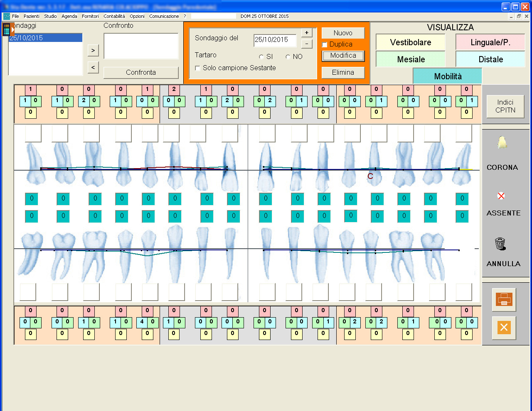The height and width of the screenshot is (411, 532).
Task: Print the chart with the orange printer icon
Action: 504,299
